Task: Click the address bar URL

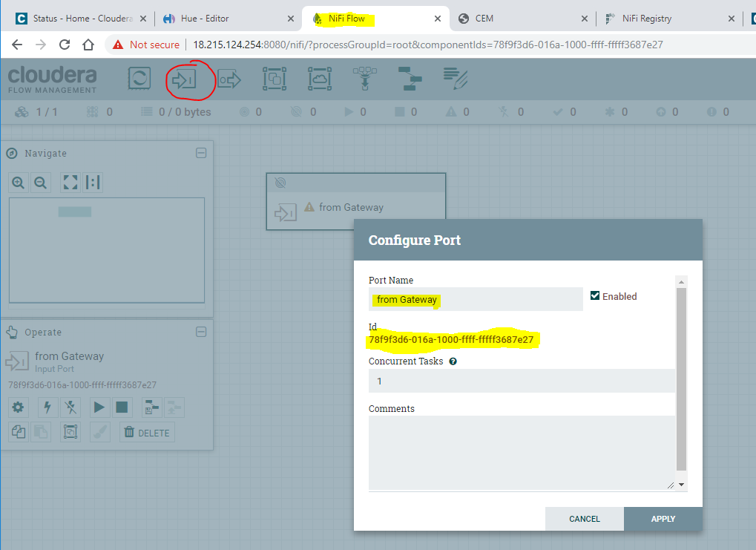Action: pos(427,45)
